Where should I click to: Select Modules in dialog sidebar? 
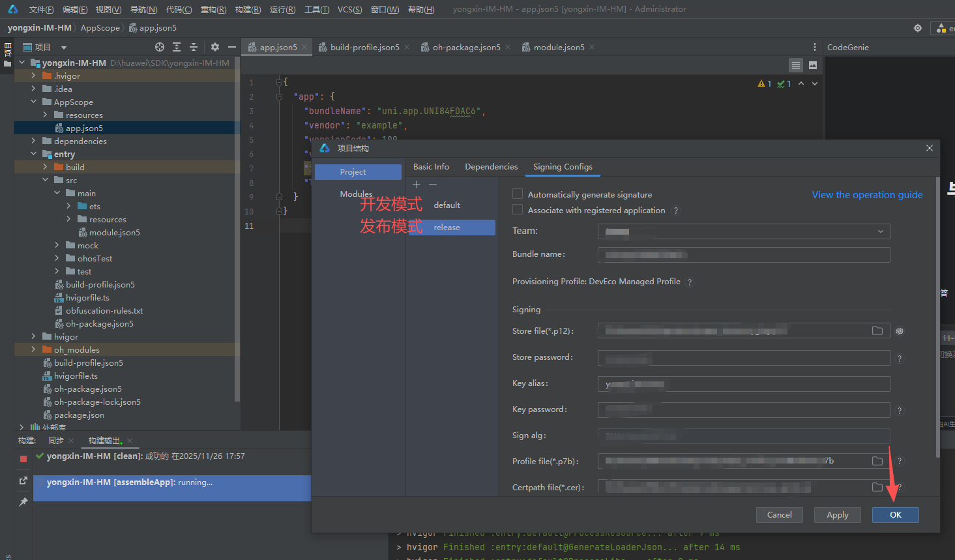(356, 194)
